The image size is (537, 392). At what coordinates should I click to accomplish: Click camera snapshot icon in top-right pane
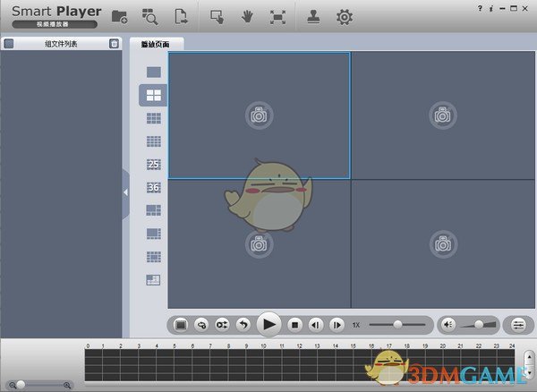pyautogui.click(x=441, y=114)
